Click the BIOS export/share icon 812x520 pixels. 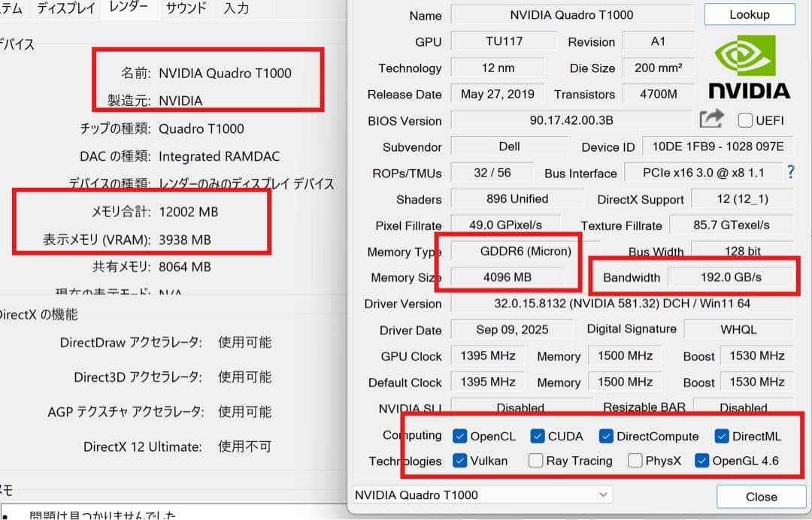[710, 119]
